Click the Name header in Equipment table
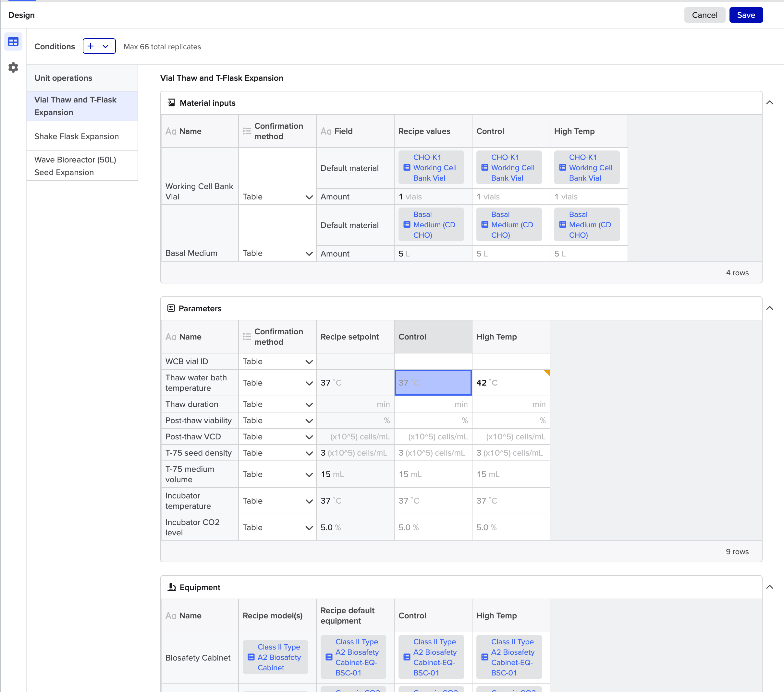The width and height of the screenshot is (784, 692). pos(200,615)
